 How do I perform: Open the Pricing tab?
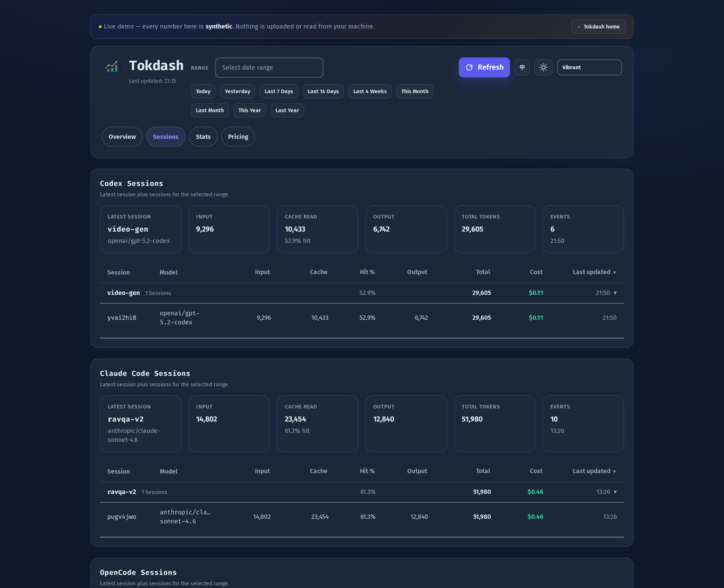pos(238,137)
